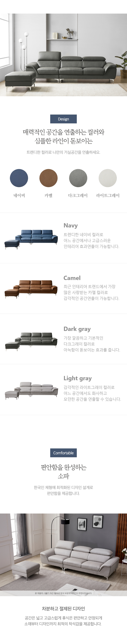
Task: Pick the Light gray leather swatch
Action: coord(108,178)
